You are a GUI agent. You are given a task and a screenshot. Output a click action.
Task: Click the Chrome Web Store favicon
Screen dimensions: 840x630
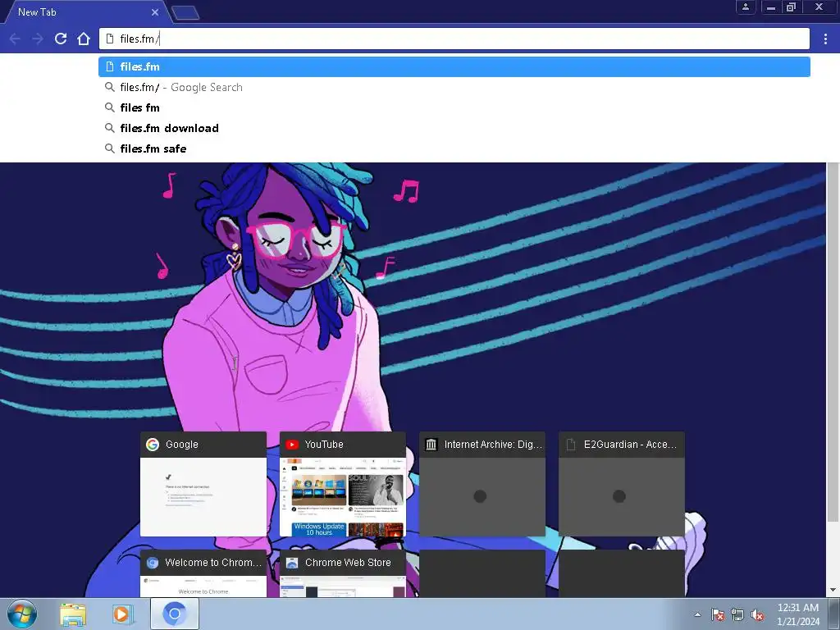tap(292, 563)
